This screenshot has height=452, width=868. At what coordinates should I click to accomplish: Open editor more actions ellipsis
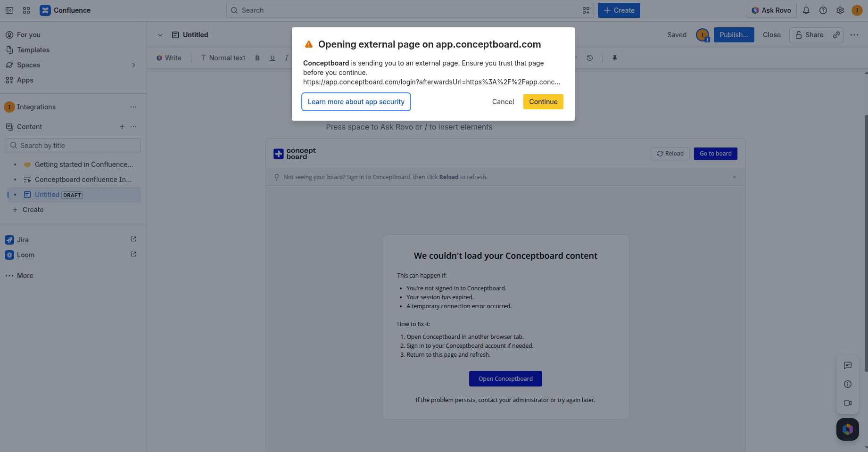click(x=854, y=35)
